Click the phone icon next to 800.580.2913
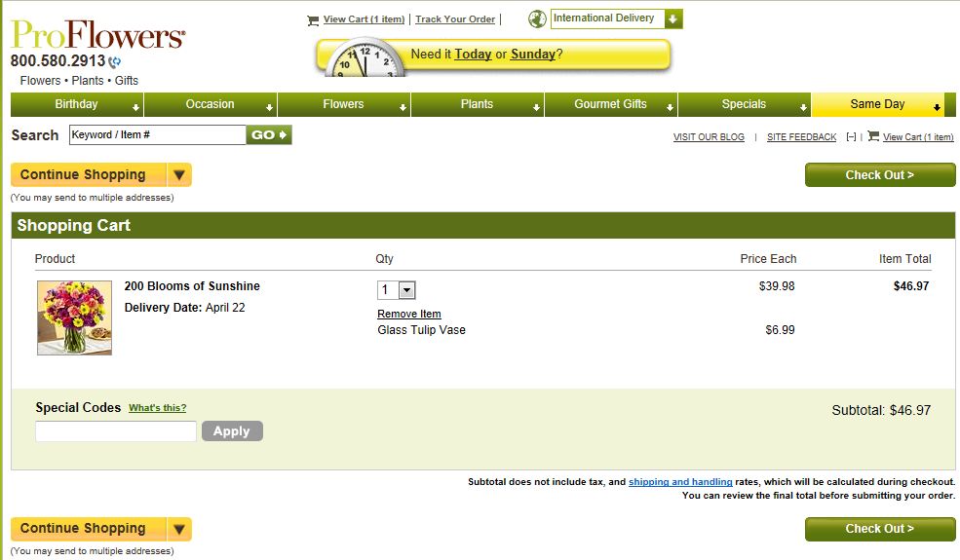Viewport: 960px width, 560px height. pyautogui.click(x=116, y=62)
